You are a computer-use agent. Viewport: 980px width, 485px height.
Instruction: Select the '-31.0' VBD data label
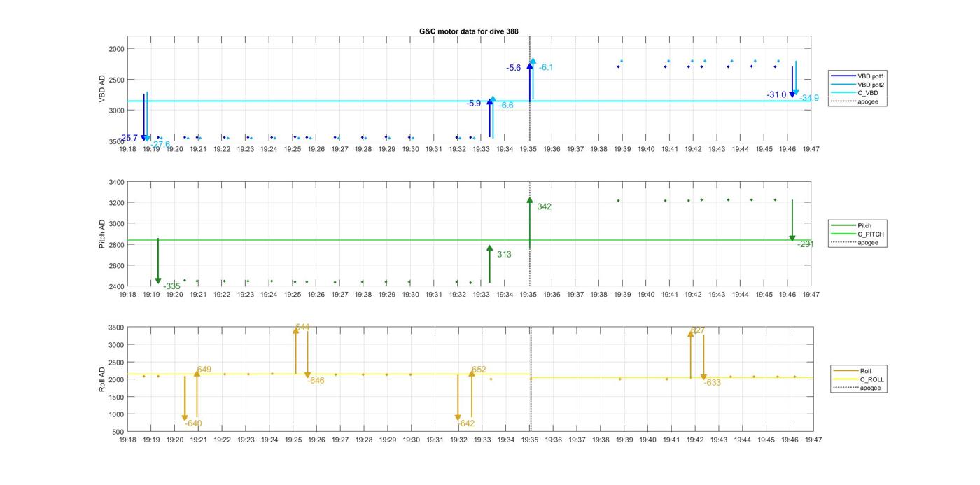(776, 95)
